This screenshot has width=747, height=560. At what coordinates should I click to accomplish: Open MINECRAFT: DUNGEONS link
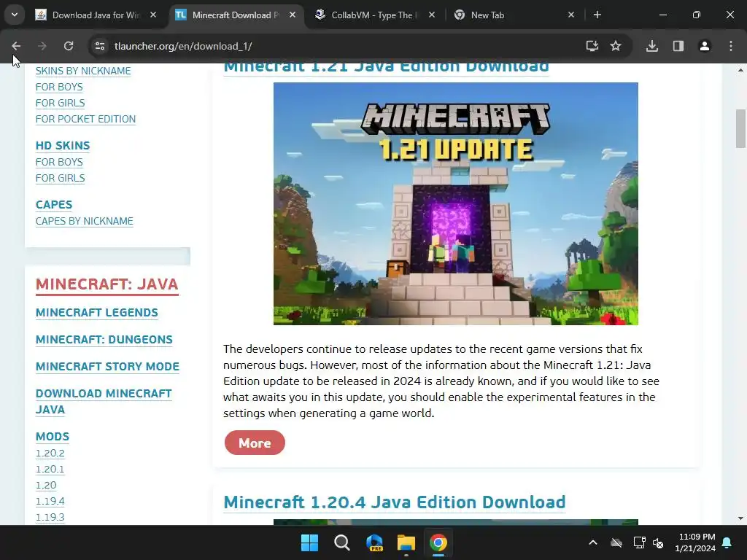tap(104, 340)
